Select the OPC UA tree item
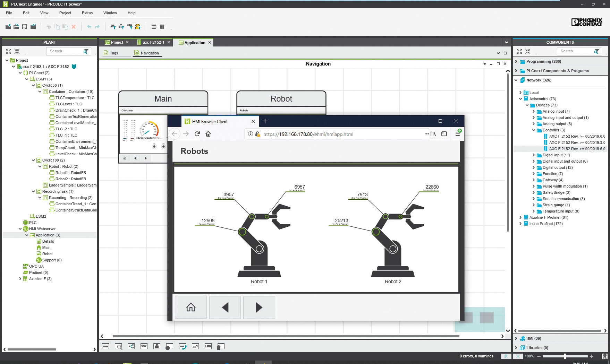Image resolution: width=610 pixels, height=364 pixels. pyautogui.click(x=33, y=266)
